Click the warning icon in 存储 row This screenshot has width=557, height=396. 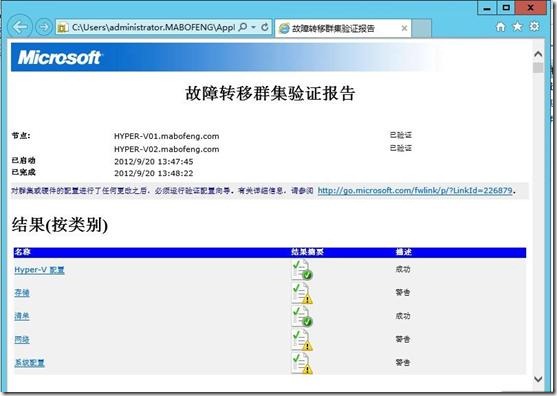click(x=302, y=293)
